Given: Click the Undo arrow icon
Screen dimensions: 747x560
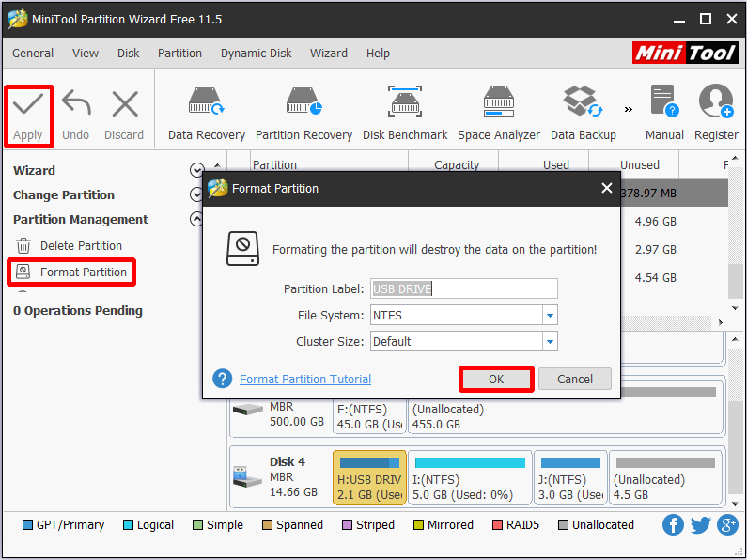Looking at the screenshot, I should click(x=76, y=103).
